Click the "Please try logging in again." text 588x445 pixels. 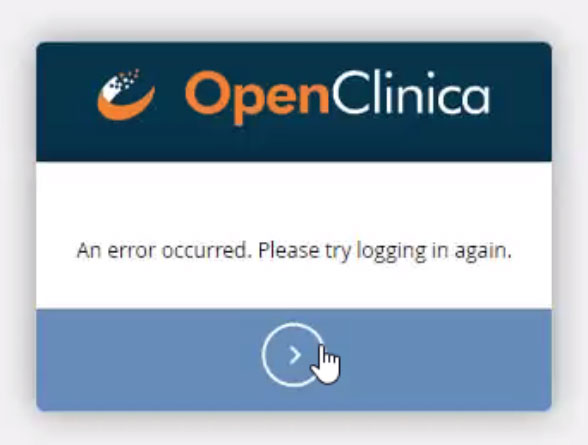(385, 251)
